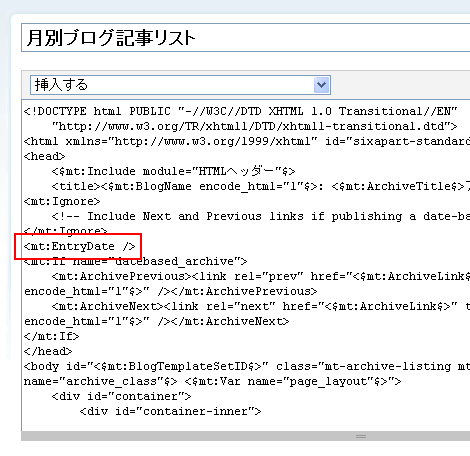This screenshot has width=470, height=456.
Task: Click the resize handle bar below the editor
Action: tap(246, 436)
